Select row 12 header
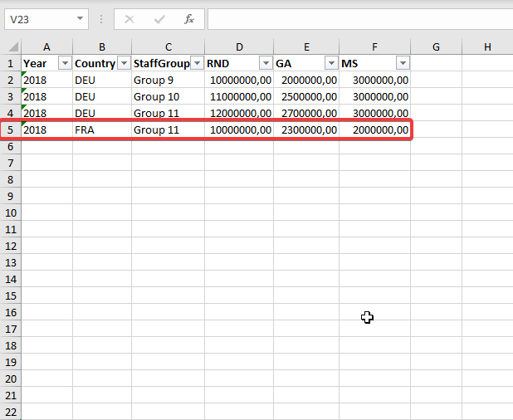This screenshot has height=420, width=513. 11,246
